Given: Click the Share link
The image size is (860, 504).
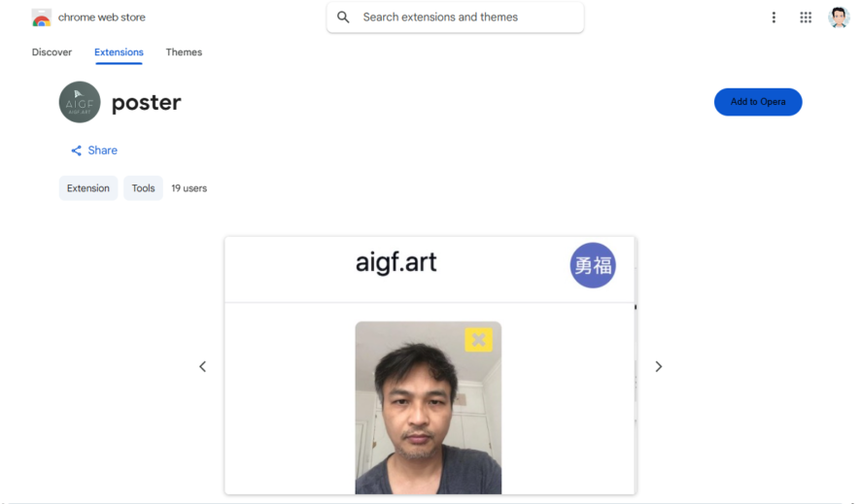Looking at the screenshot, I should [103, 151].
